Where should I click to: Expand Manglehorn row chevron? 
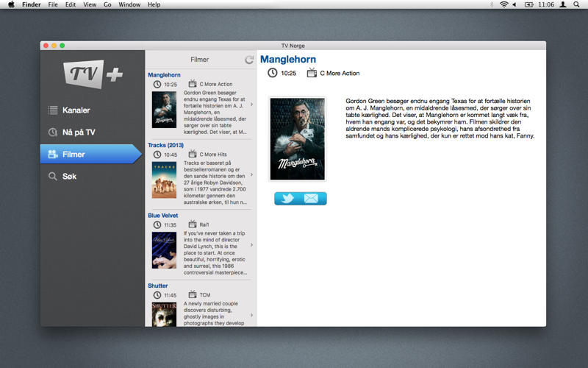click(x=251, y=105)
